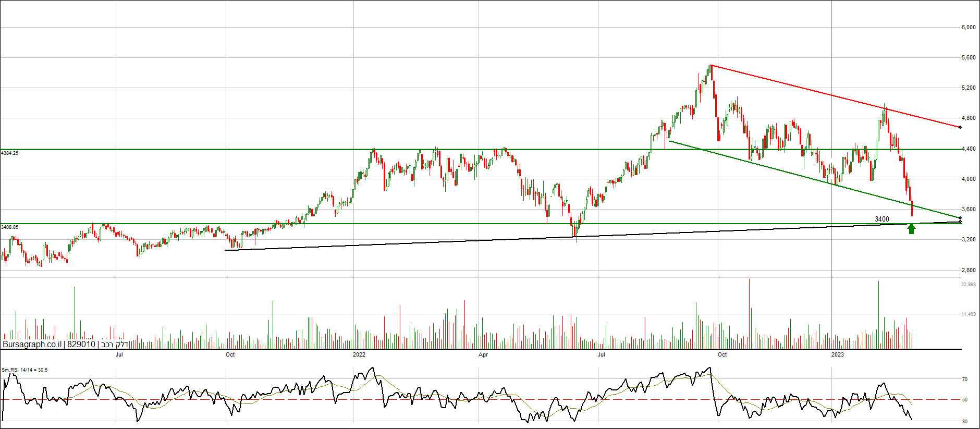
Task: Click the 4,000 price axis label
Action: tap(968, 179)
